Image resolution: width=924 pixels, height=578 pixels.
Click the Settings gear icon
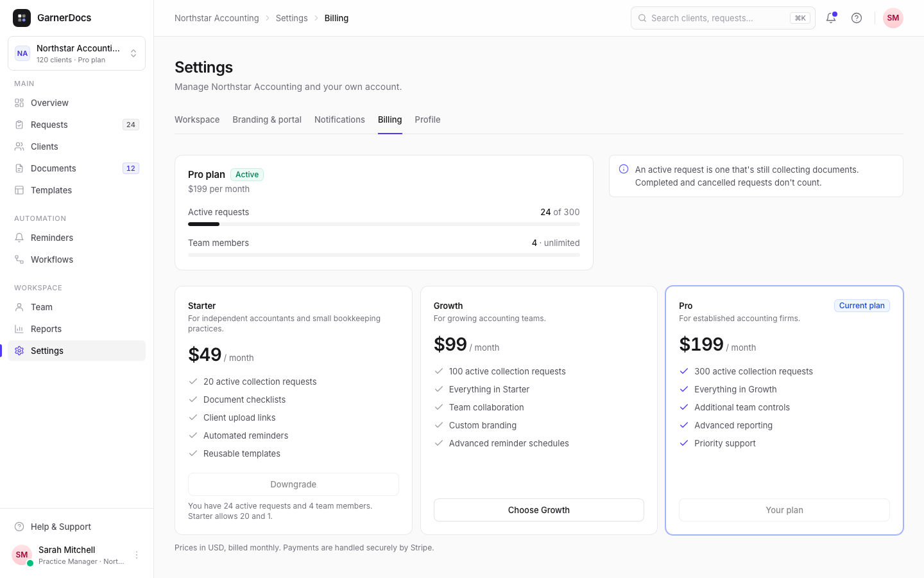19,351
